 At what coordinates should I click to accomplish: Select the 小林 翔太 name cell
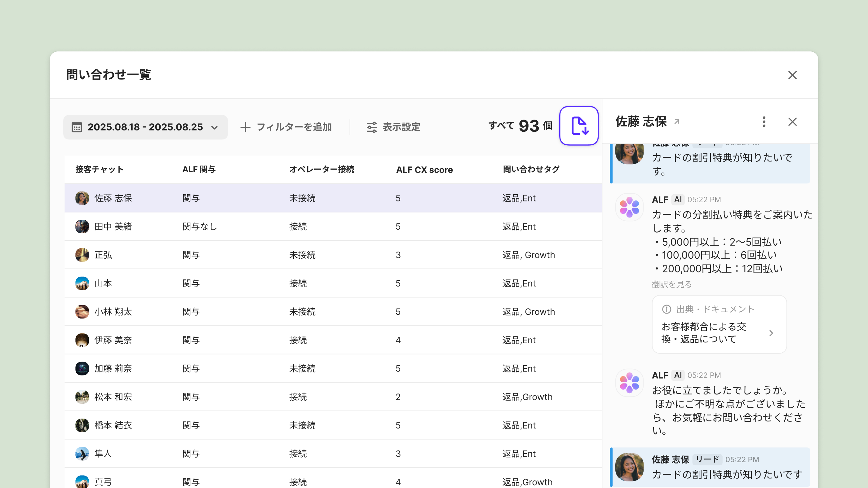click(113, 311)
